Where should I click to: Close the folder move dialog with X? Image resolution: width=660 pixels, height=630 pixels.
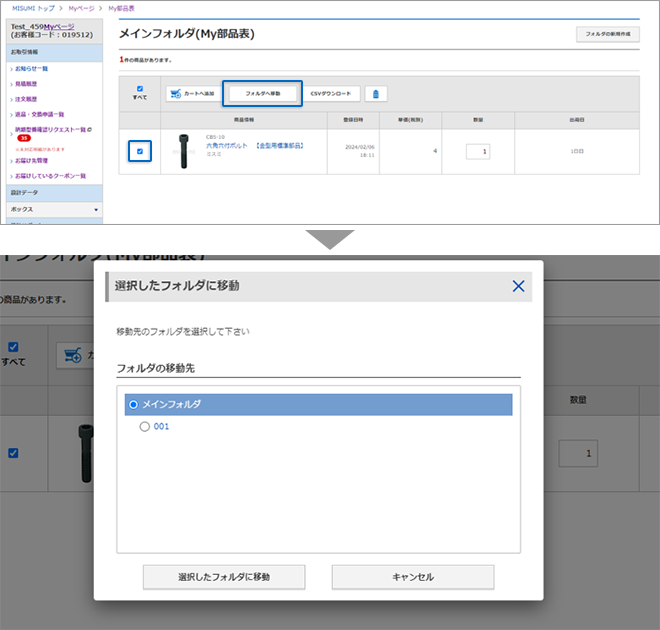518,286
